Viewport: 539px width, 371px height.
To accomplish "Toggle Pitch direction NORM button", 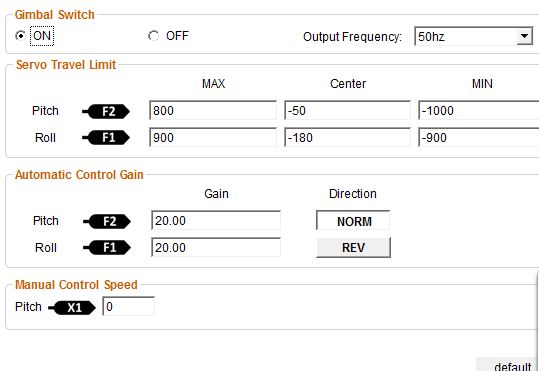I will tap(353, 221).
